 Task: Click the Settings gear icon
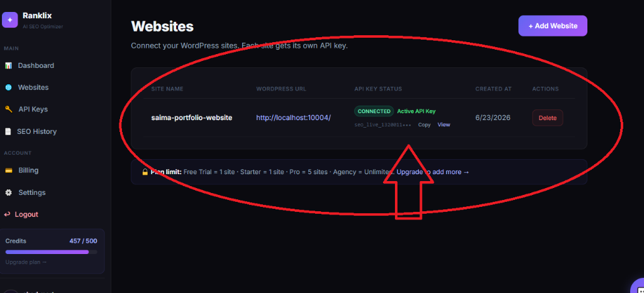(8, 192)
